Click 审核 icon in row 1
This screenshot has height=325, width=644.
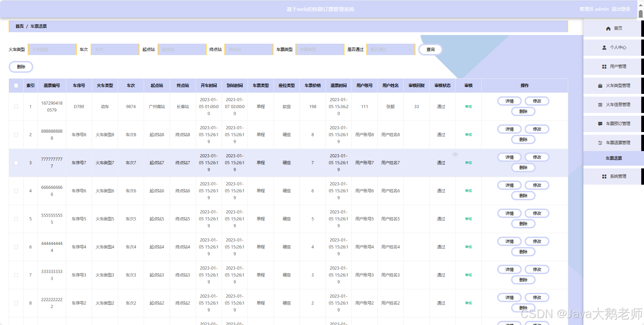pos(468,107)
